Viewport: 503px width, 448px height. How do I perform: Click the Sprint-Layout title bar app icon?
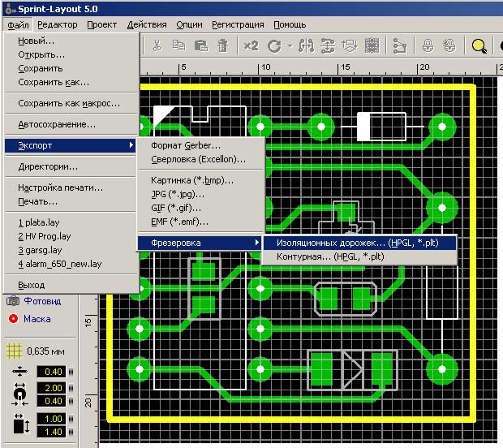10,9
